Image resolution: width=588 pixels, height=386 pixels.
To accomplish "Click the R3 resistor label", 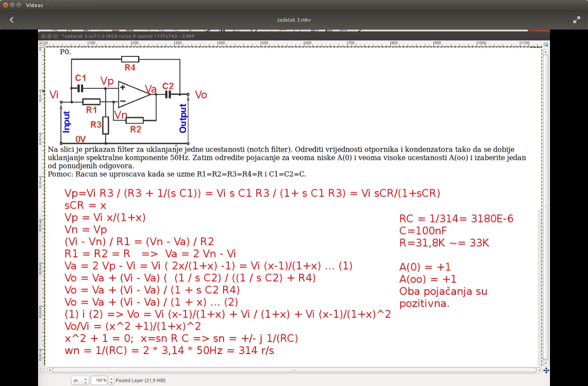I will 96,125.
